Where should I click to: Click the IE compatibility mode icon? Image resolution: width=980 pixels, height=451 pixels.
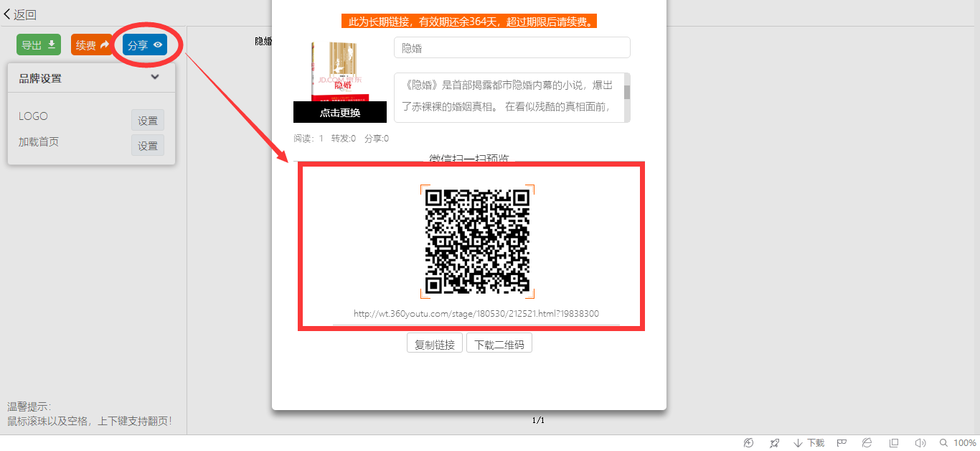(867, 443)
